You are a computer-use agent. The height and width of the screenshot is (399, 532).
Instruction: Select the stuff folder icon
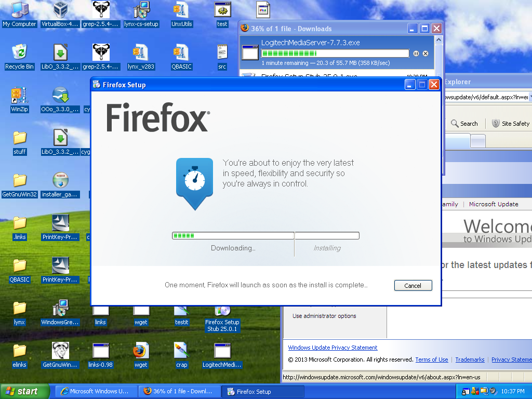(19, 142)
